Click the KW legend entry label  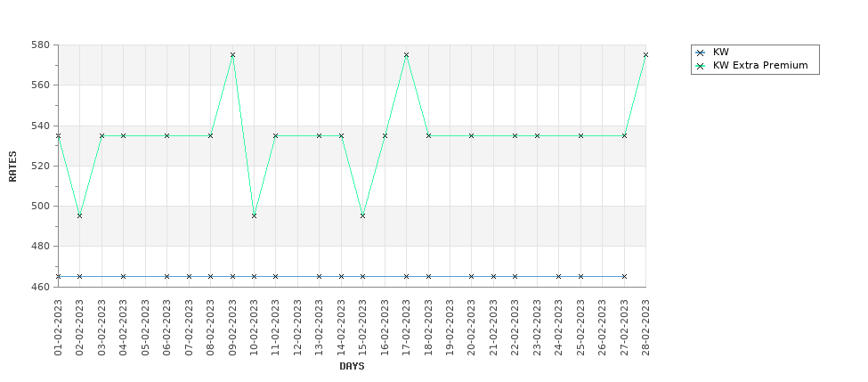tap(721, 52)
